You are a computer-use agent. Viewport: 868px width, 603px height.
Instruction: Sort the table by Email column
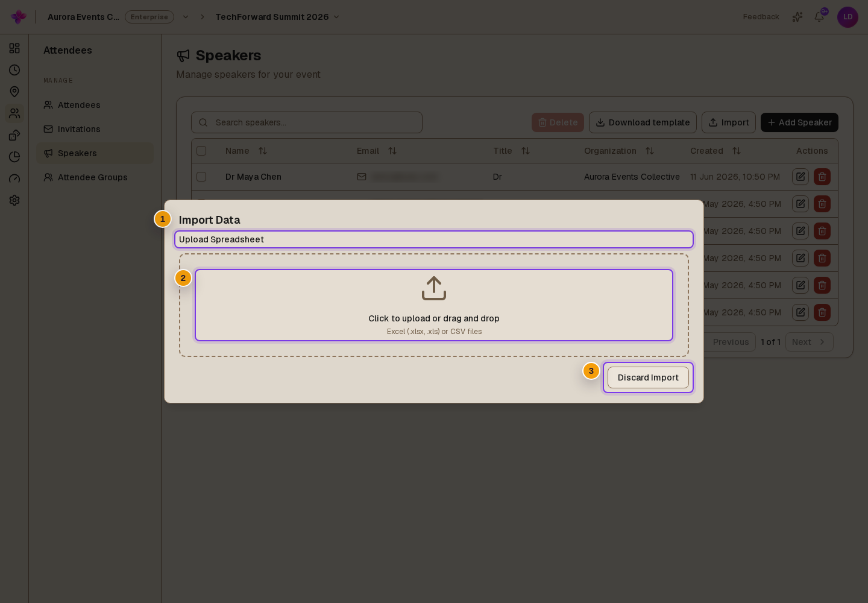pos(392,151)
